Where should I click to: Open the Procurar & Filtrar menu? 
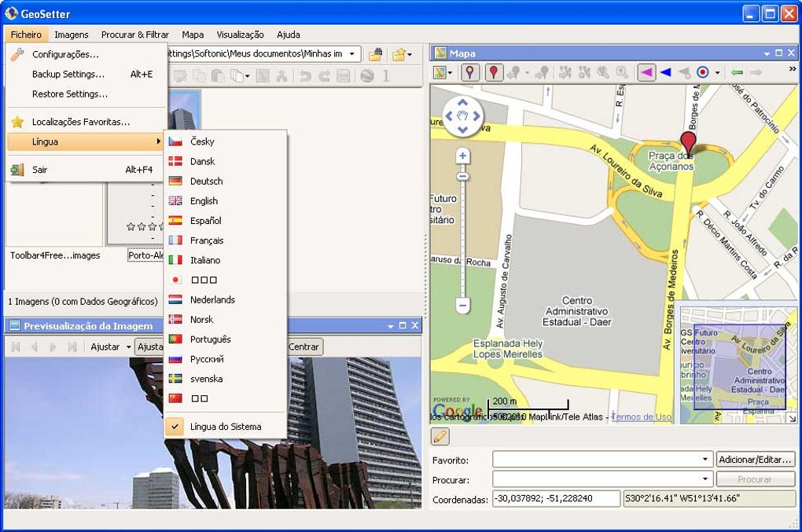(135, 35)
